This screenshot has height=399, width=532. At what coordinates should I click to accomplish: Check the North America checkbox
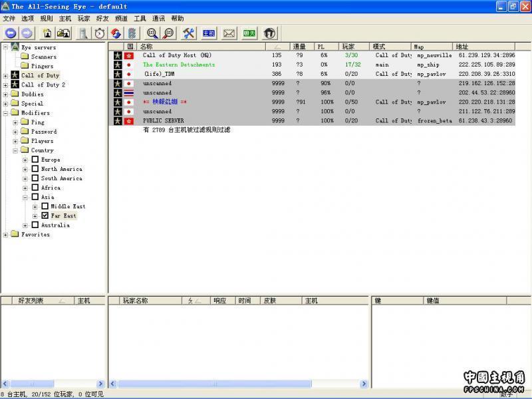point(35,169)
